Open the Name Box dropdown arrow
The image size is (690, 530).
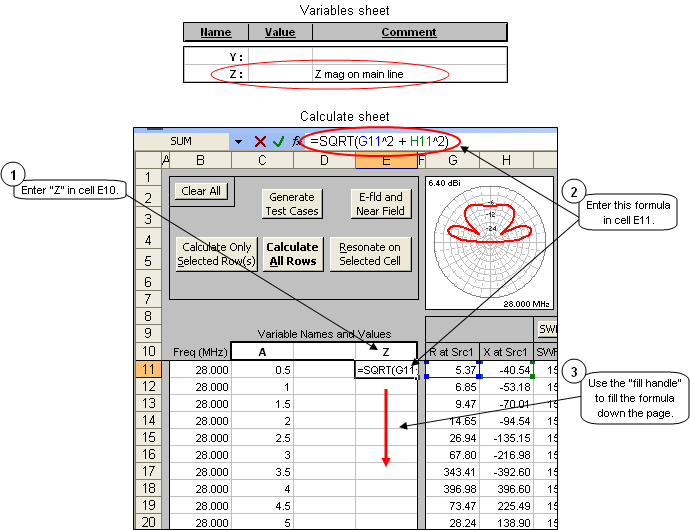[238, 142]
